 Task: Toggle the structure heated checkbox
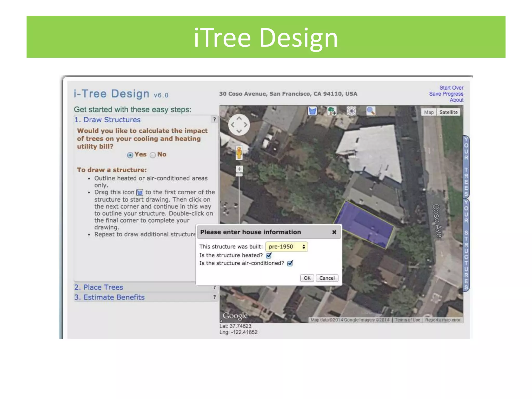coord(269,256)
